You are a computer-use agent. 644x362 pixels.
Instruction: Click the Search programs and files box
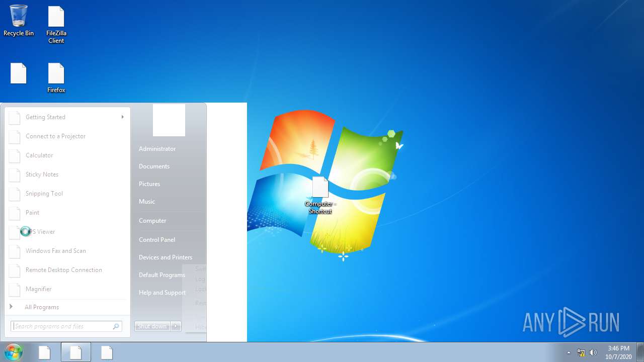pos(66,326)
